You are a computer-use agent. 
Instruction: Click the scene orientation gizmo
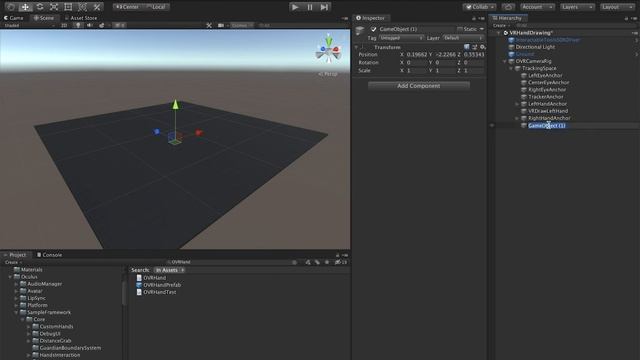(329, 49)
